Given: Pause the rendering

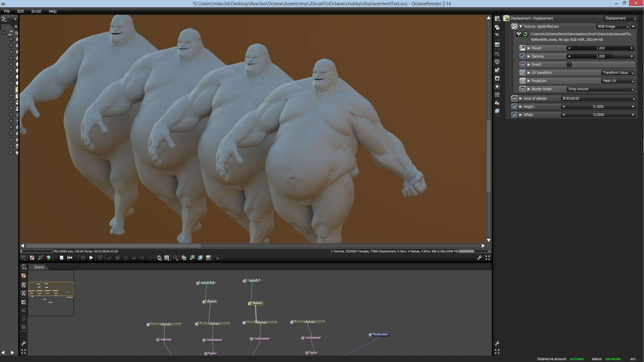Looking at the screenshot, I should (x=83, y=258).
